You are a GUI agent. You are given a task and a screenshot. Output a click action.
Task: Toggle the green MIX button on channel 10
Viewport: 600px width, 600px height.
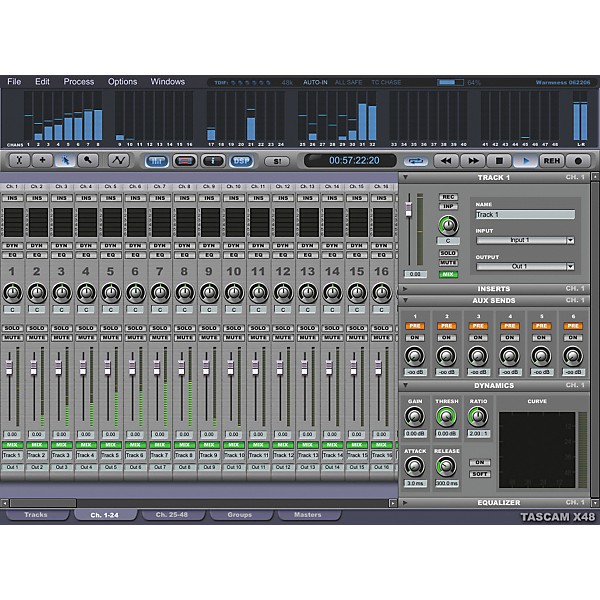click(234, 445)
